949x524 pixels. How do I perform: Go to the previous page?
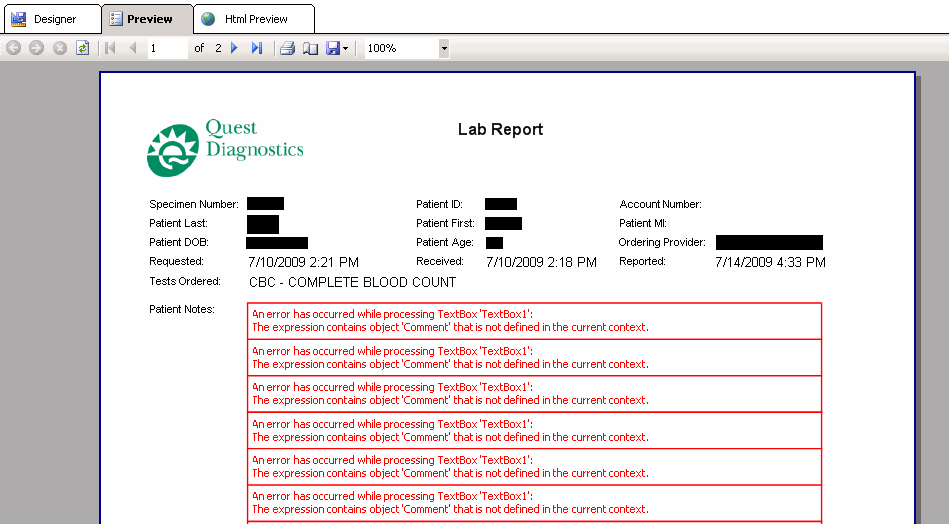pos(133,48)
